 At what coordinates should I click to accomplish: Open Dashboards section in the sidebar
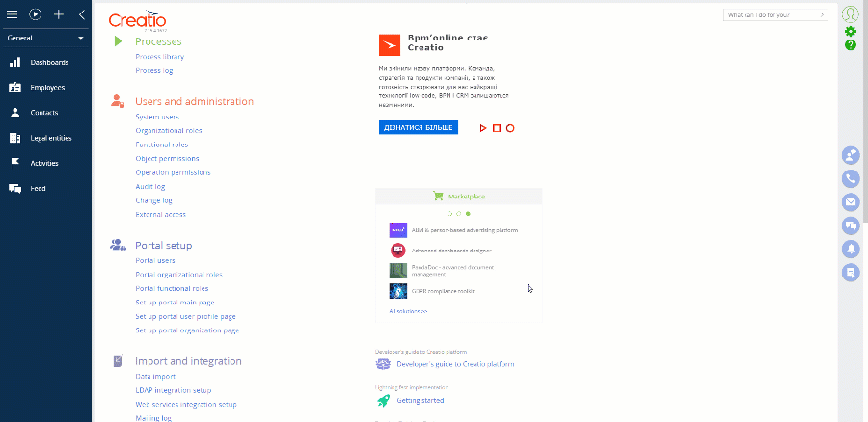click(x=49, y=62)
